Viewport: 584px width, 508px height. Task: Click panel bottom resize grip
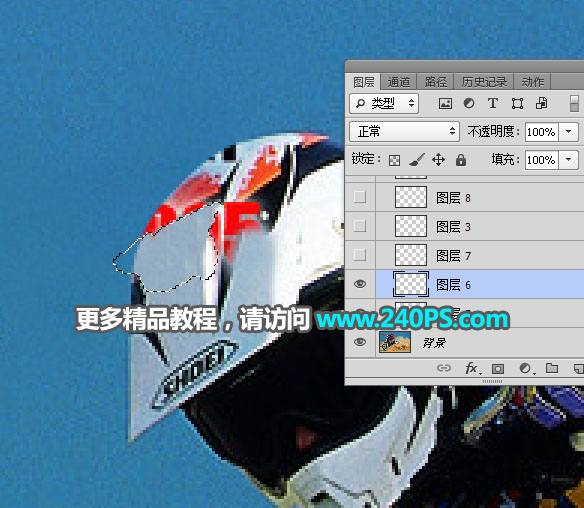point(492,381)
